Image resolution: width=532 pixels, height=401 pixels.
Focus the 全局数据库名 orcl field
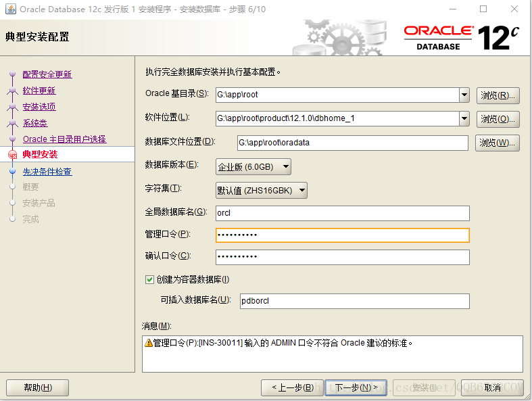coord(343,213)
